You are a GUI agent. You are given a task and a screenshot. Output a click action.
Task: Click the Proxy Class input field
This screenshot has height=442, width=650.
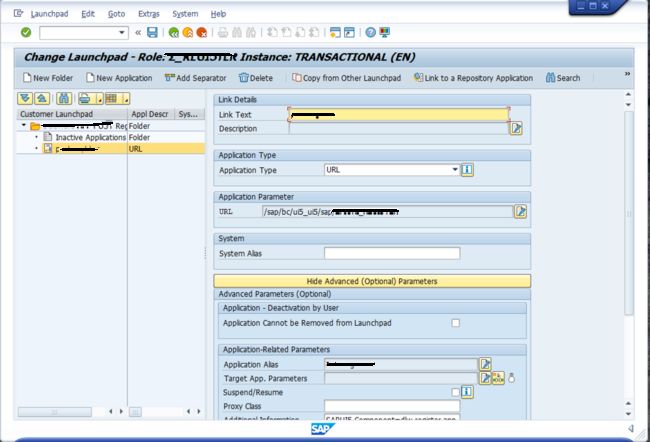[x=392, y=406]
